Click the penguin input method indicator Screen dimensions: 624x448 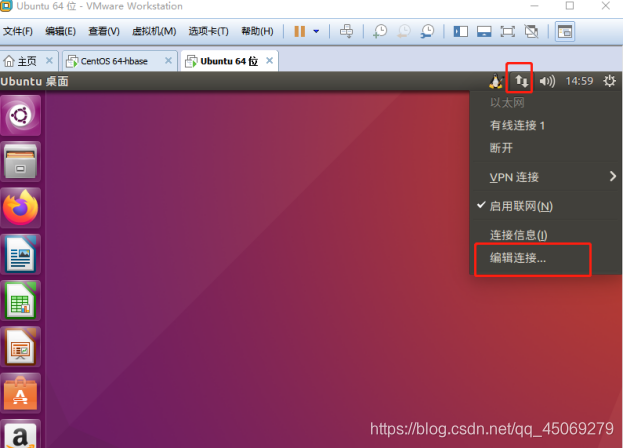(x=495, y=81)
